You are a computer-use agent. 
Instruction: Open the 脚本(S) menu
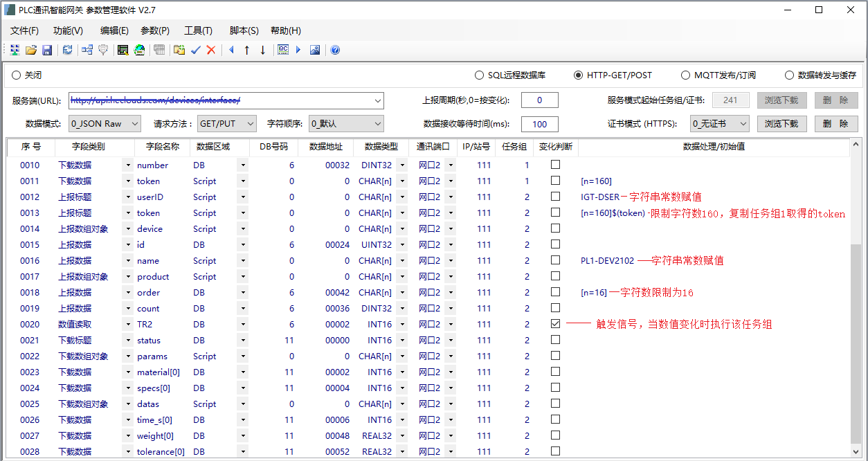pos(244,30)
